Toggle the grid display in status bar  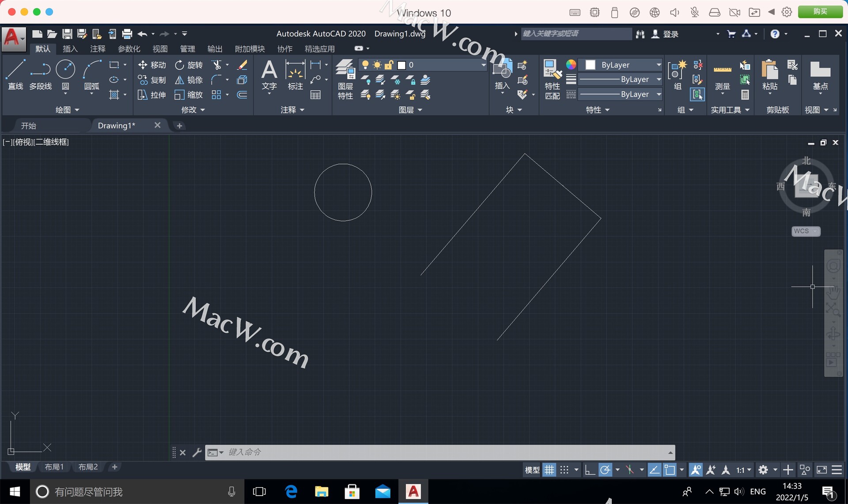(x=549, y=470)
